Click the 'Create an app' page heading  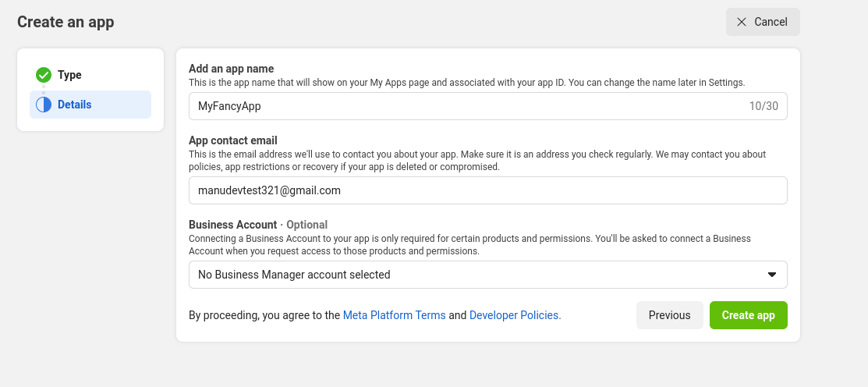click(66, 22)
